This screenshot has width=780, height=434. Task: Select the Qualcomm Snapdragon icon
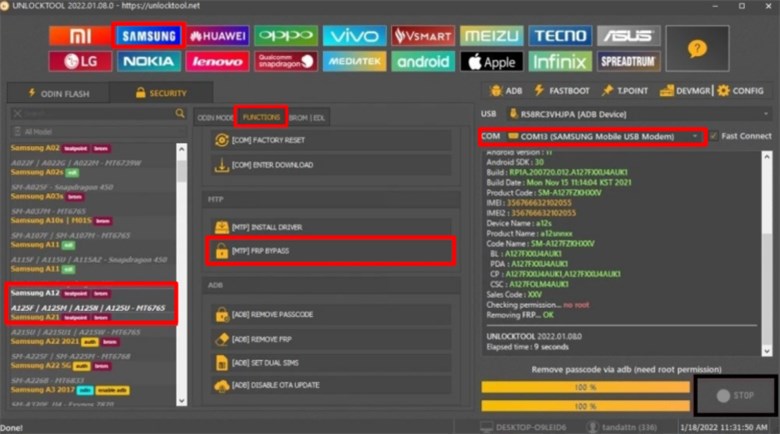[x=286, y=62]
